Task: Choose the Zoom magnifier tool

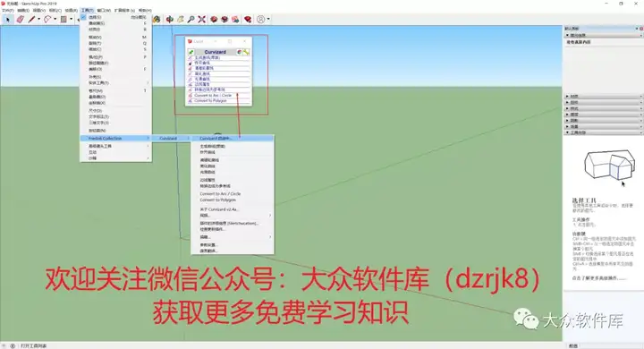Action: [191, 20]
